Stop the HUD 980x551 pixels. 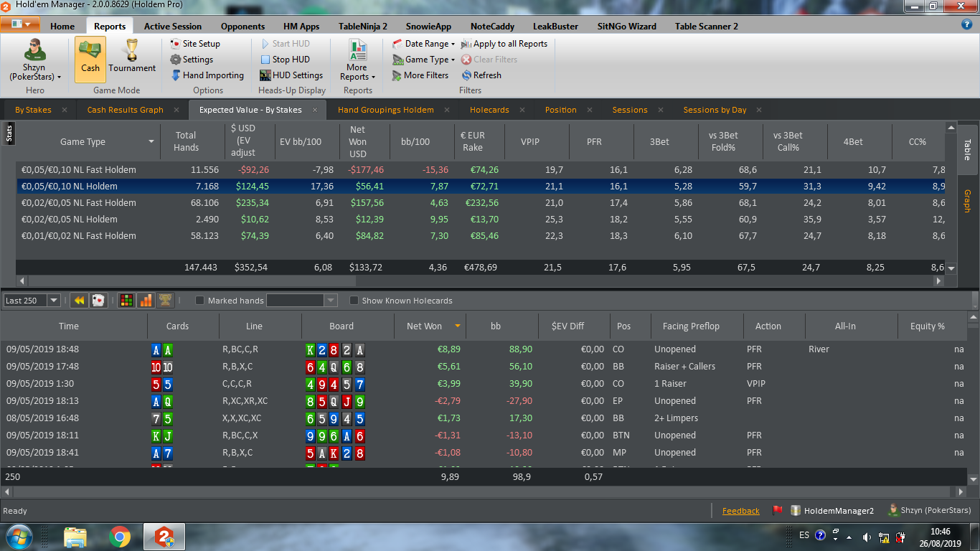(x=285, y=60)
